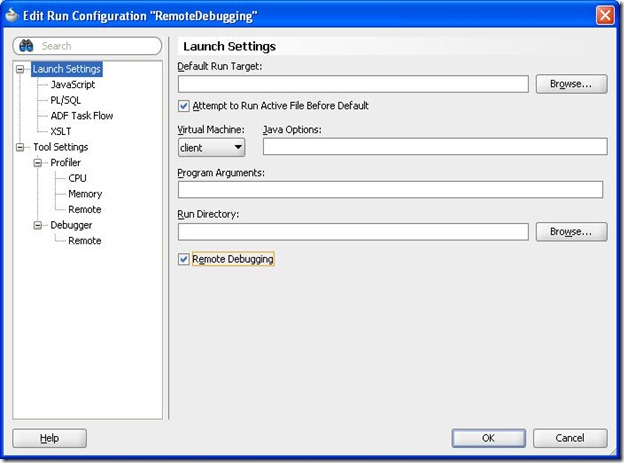Image resolution: width=624 pixels, height=463 pixels.
Task: Collapse the Profiler tree node
Action: (39, 163)
